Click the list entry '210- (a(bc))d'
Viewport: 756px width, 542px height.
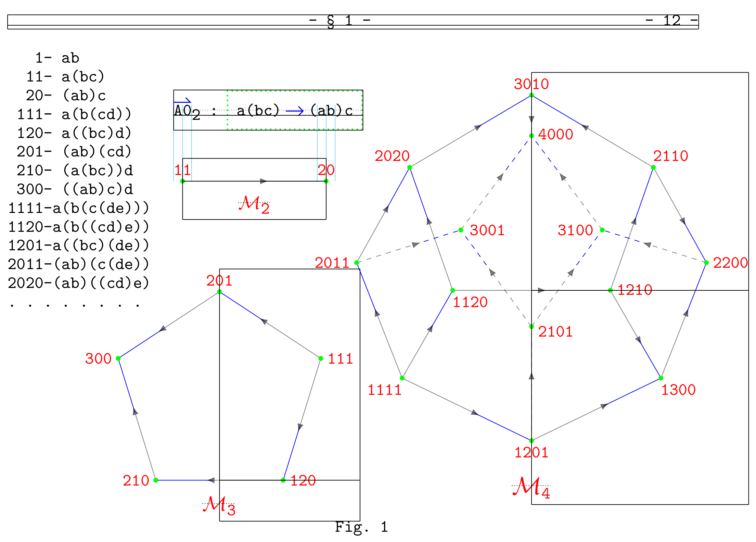pyautogui.click(x=75, y=171)
